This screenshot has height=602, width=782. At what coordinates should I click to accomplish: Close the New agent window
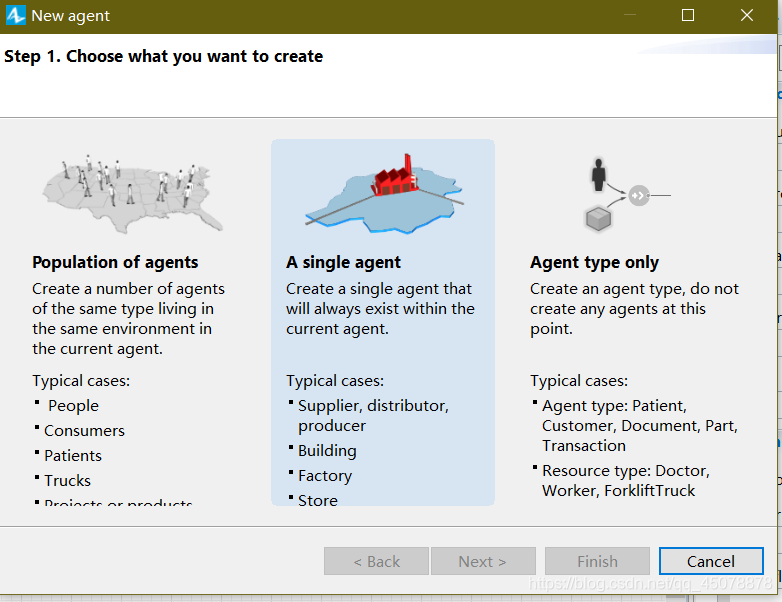(747, 16)
